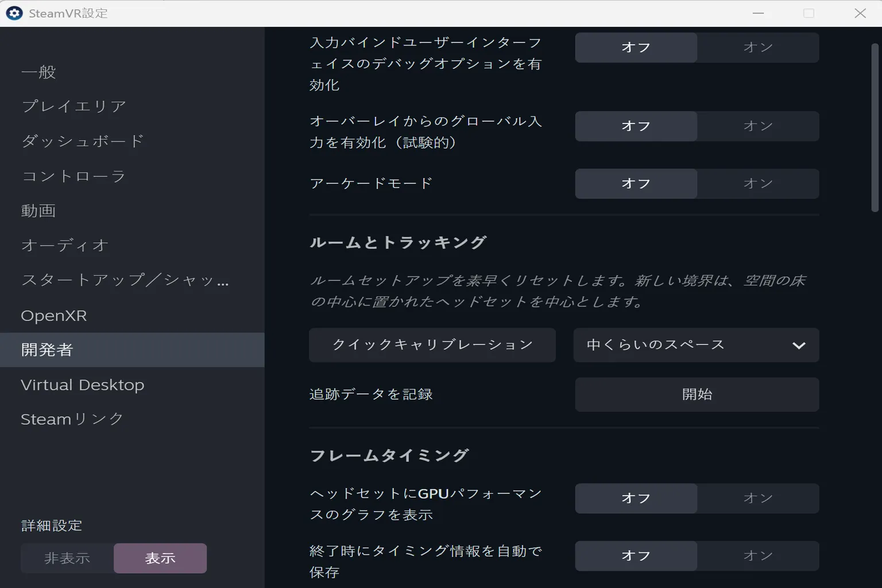The height and width of the screenshot is (588, 882).
Task: Minimize the SteamVR設定 window
Action: click(758, 13)
